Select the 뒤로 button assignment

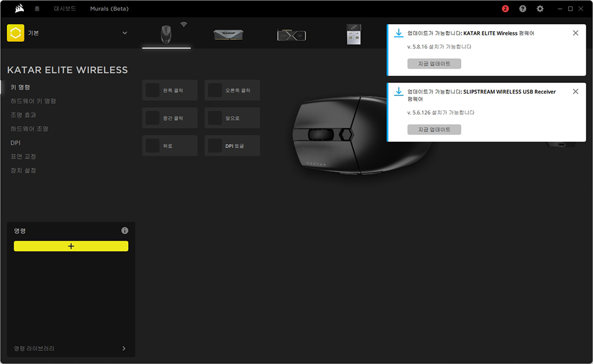pyautogui.click(x=170, y=145)
